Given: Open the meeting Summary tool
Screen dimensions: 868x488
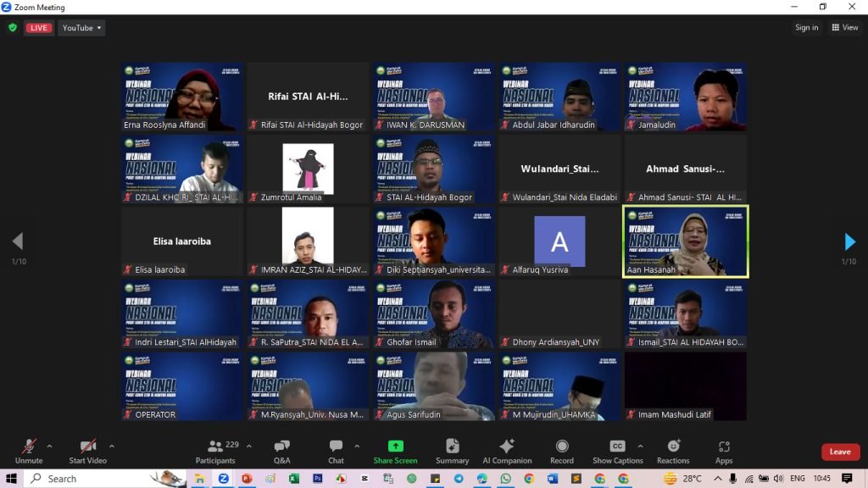Looking at the screenshot, I should tap(452, 451).
